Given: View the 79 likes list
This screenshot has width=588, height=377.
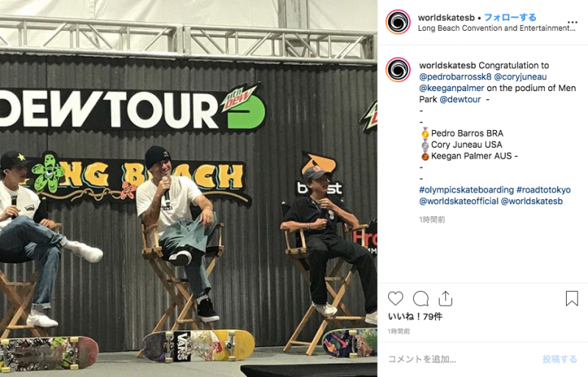Looking at the screenshot, I should pyautogui.click(x=415, y=317).
